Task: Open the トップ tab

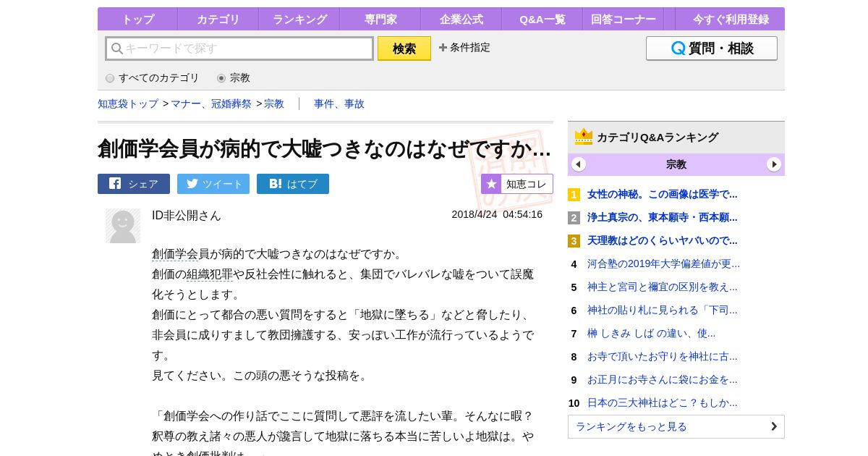Action: 138,19
